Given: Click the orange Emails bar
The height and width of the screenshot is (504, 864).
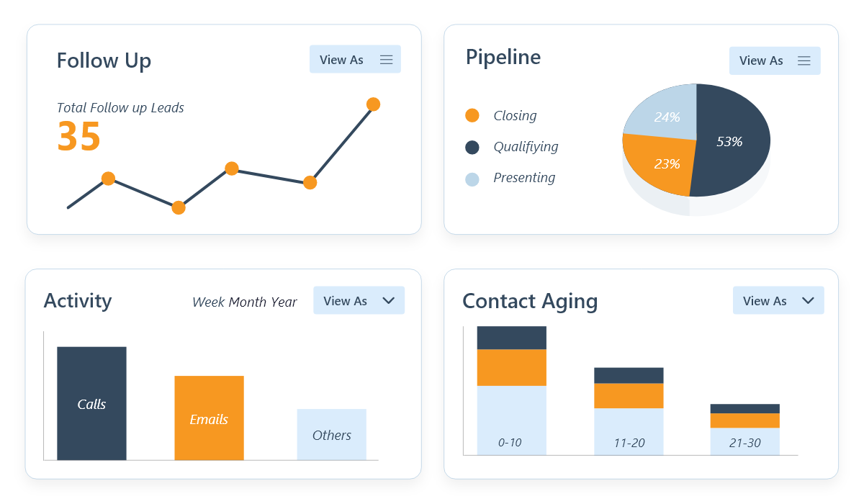Looking at the screenshot, I should pos(209,418).
